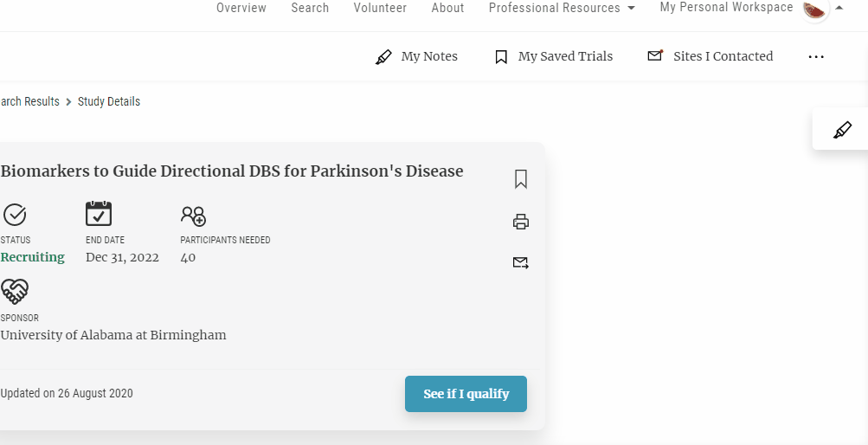Open the About page
The width and height of the screenshot is (868, 445).
click(x=447, y=8)
